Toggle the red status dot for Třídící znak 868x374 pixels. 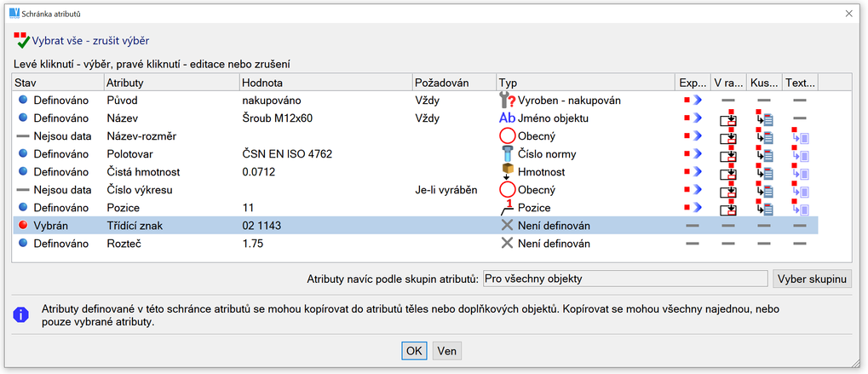23,226
